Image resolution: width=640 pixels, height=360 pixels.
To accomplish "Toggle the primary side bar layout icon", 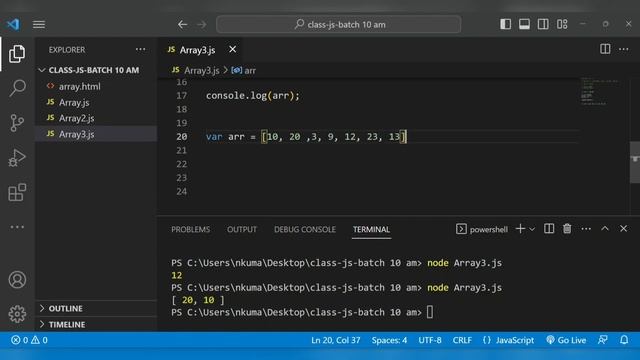I will click(505, 24).
